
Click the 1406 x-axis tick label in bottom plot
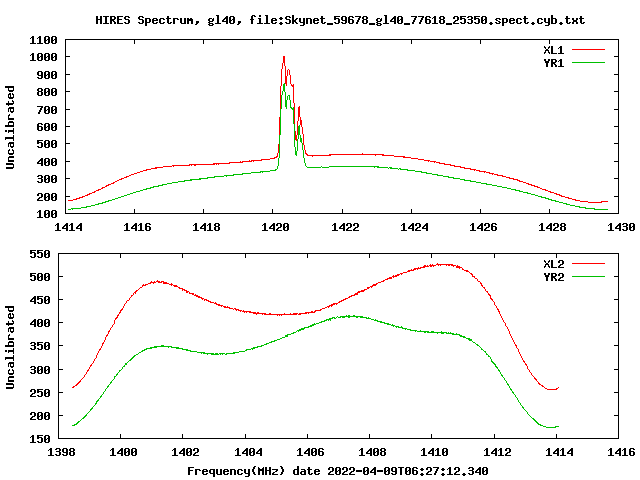coord(310,452)
